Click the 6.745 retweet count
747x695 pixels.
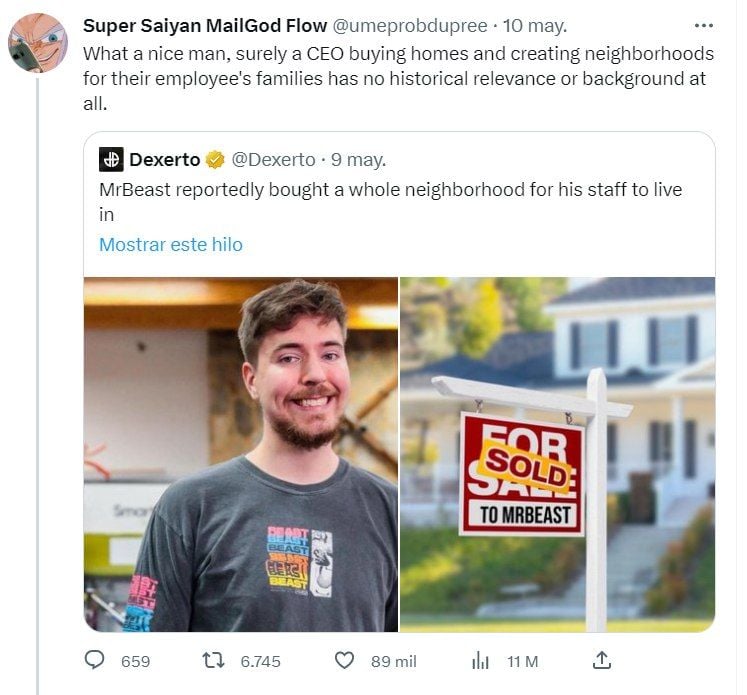(260, 661)
